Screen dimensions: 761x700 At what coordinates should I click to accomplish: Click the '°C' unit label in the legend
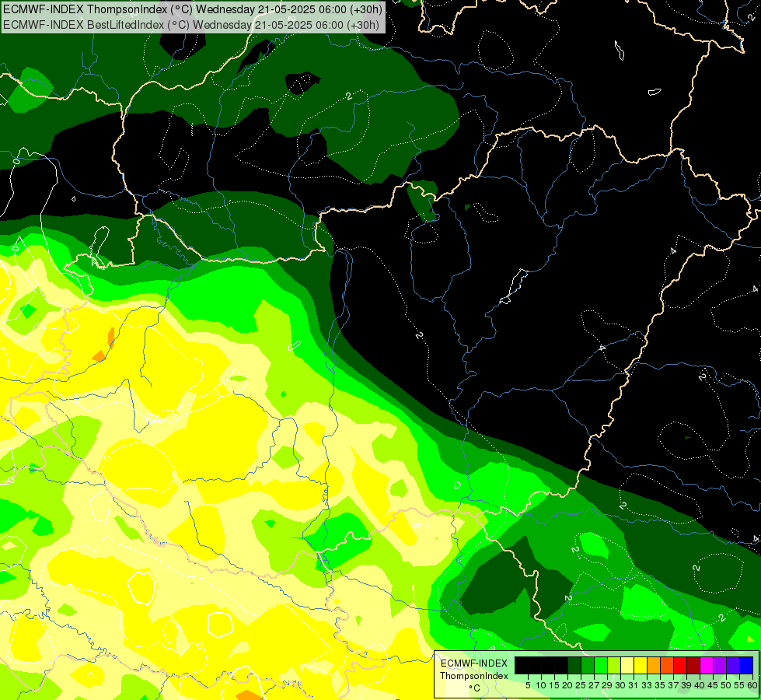point(475,688)
